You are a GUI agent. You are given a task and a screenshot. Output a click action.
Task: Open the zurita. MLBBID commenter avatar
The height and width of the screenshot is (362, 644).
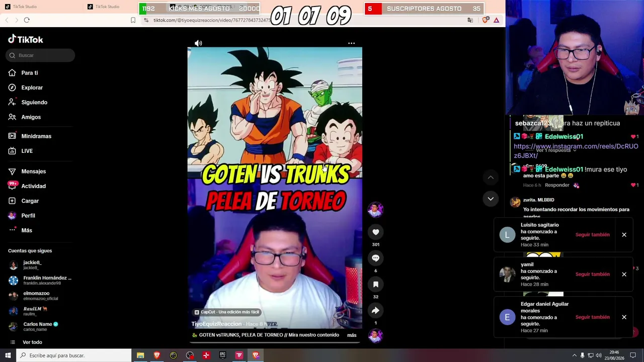click(515, 202)
